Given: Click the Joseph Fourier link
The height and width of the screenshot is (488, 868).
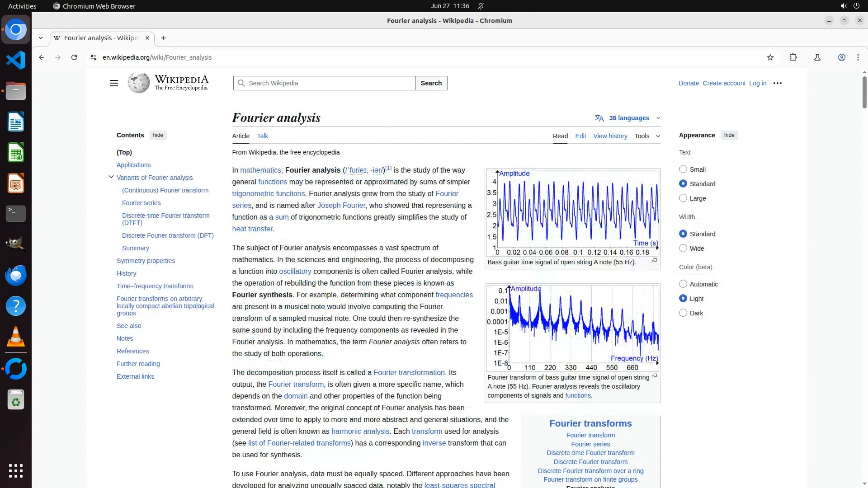Looking at the screenshot, I should point(341,205).
